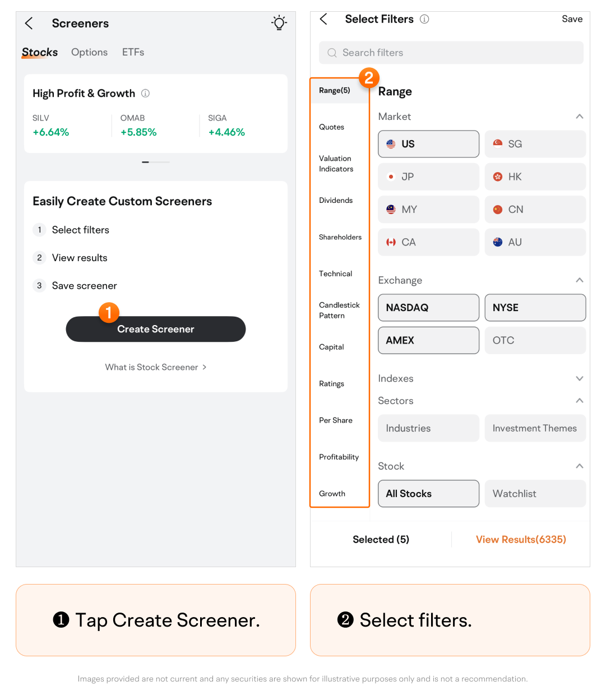Click the magnifier icon in the search field
This screenshot has height=700, width=606.
332,53
